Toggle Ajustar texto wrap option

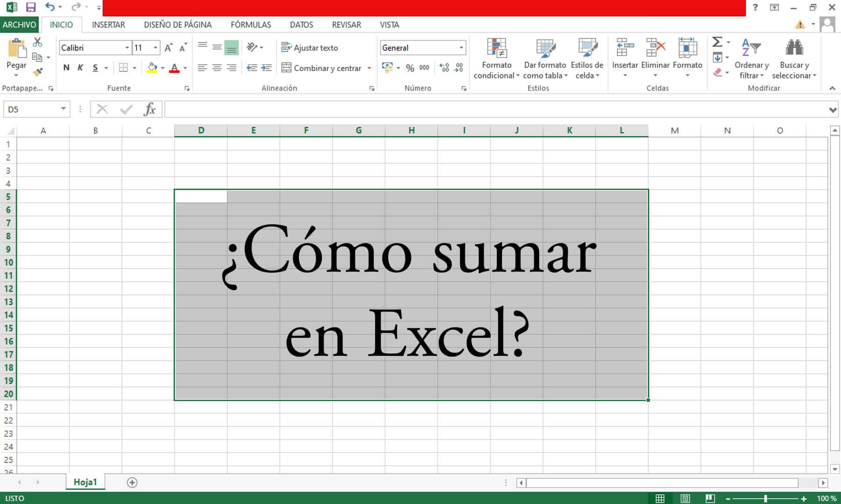pyautogui.click(x=310, y=48)
